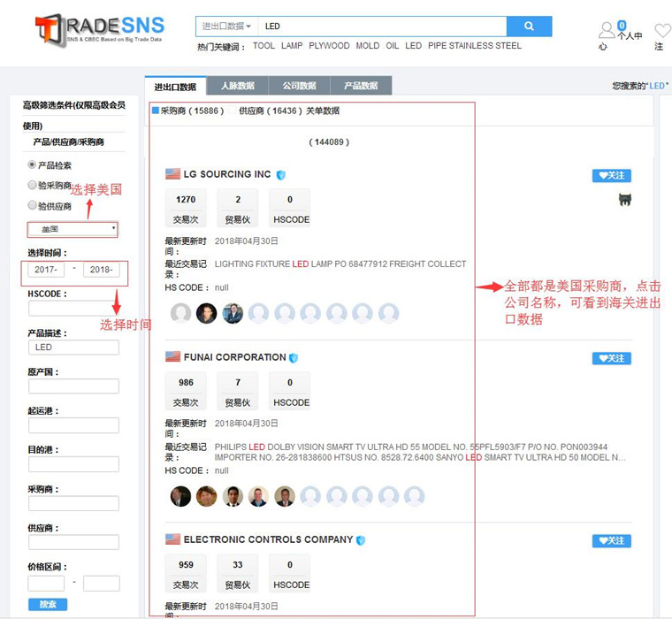This screenshot has width=672, height=619.
Task: Click the TradeSNS logo
Action: [x=99, y=29]
